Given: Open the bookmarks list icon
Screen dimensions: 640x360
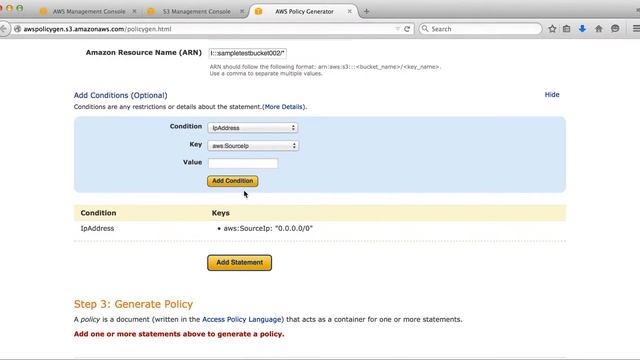Looking at the screenshot, I should pyautogui.click(x=567, y=29).
